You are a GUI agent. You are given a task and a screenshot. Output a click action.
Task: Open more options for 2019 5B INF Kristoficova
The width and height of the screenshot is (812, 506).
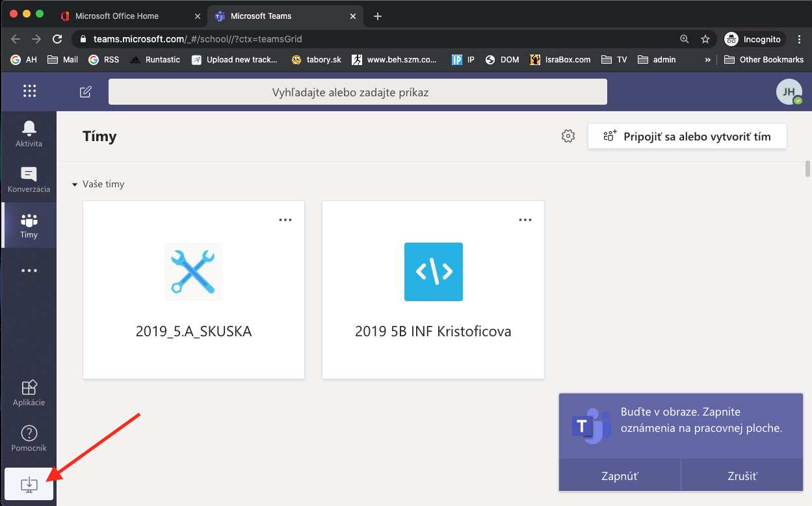(525, 220)
